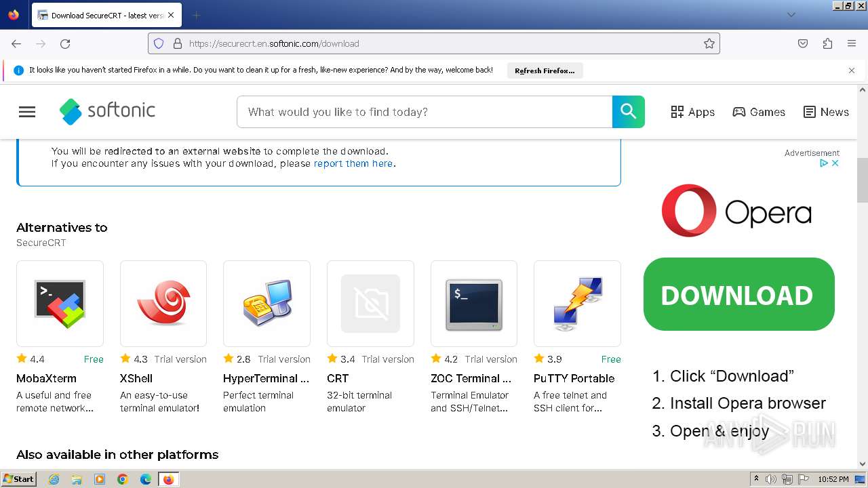Open Windows Media Player from taskbar

point(100,479)
